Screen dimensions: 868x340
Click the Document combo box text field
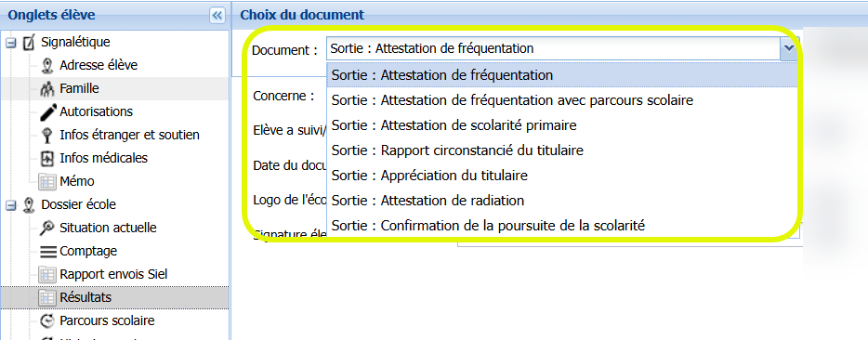tap(554, 48)
